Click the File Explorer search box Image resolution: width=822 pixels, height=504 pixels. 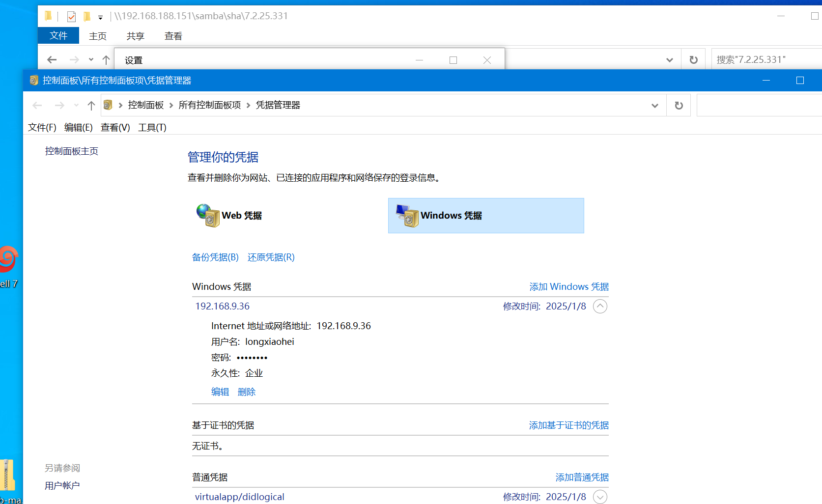766,59
